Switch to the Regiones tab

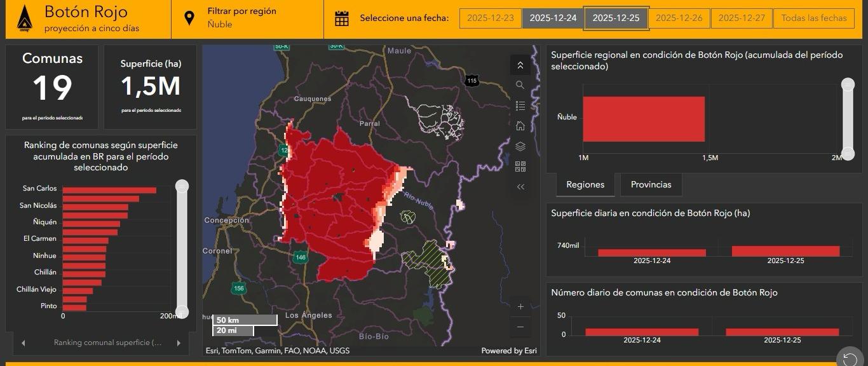pyautogui.click(x=585, y=185)
